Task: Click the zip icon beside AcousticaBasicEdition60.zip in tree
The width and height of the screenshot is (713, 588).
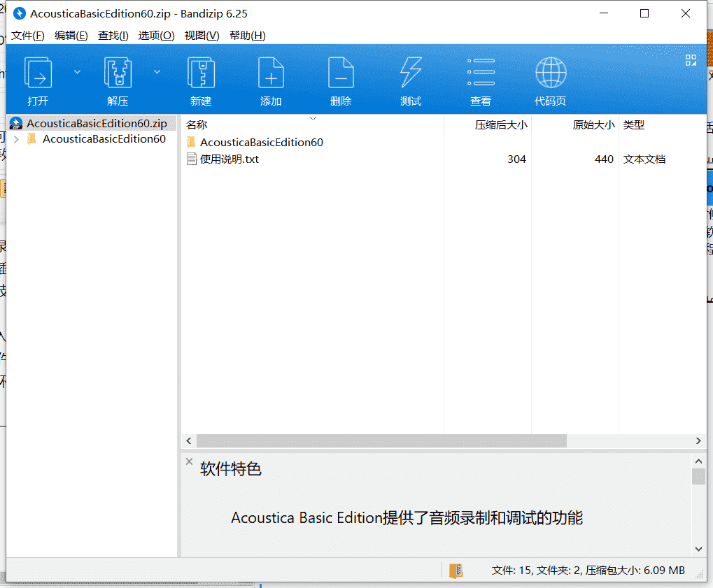Action: pos(16,123)
